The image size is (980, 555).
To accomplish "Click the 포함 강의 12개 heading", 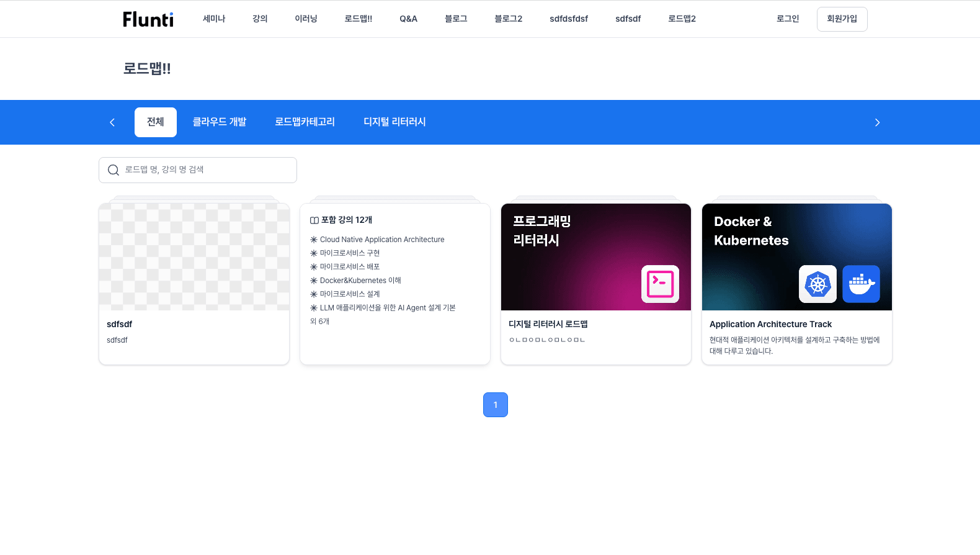I will 347,220.
